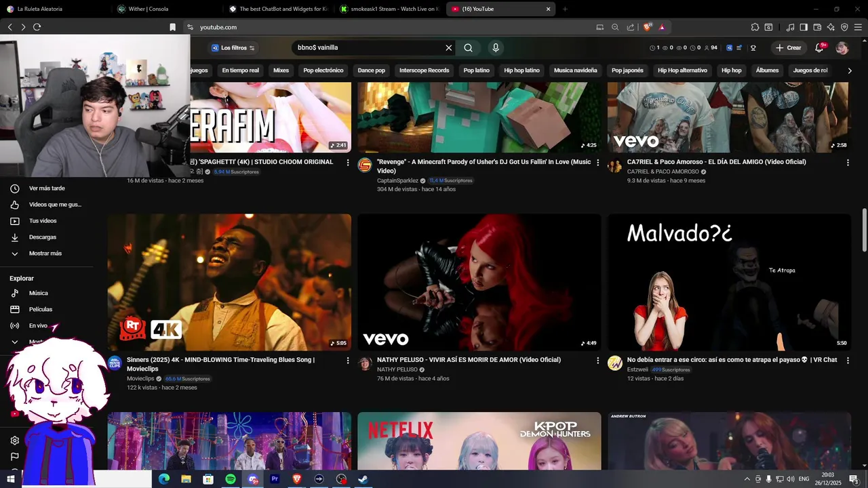Image resolution: width=868 pixels, height=488 pixels.
Task: Open options menu for 'No debía entrar' video
Action: coord(848,361)
